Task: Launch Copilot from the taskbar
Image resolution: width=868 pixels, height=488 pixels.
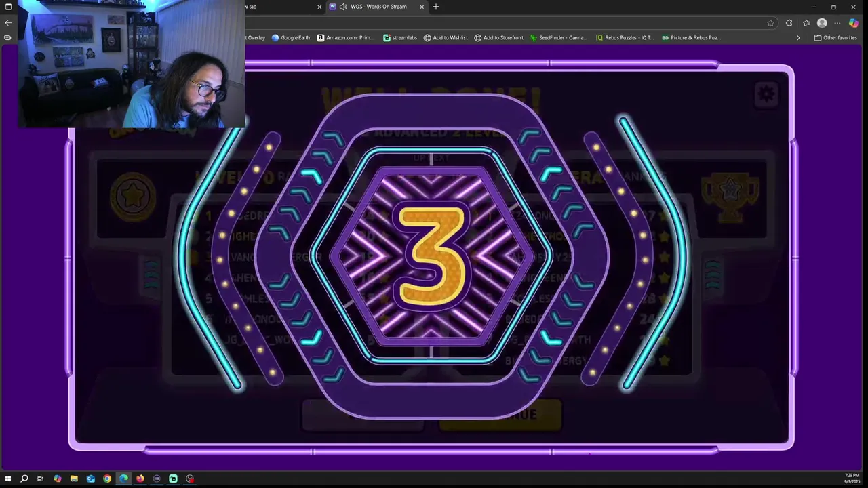Action: pyautogui.click(x=57, y=479)
